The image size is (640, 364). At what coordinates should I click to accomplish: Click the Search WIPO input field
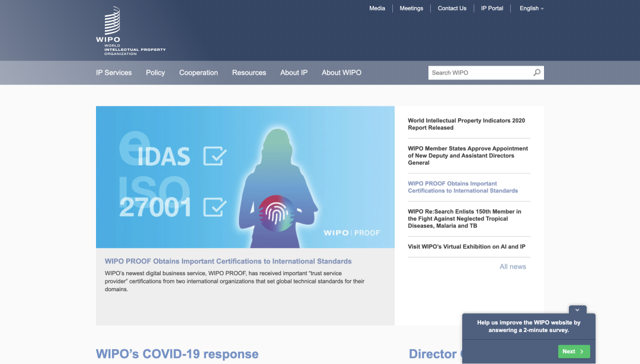(x=479, y=73)
